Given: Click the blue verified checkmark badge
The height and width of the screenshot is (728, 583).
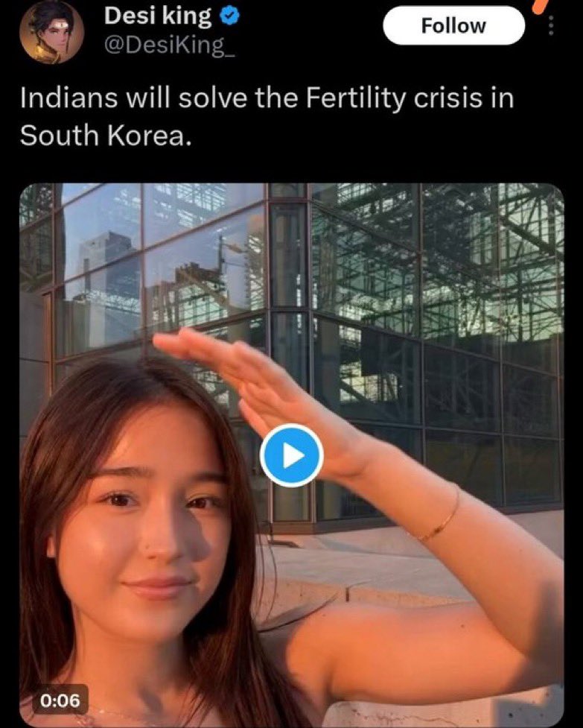Looking at the screenshot, I should tap(229, 16).
